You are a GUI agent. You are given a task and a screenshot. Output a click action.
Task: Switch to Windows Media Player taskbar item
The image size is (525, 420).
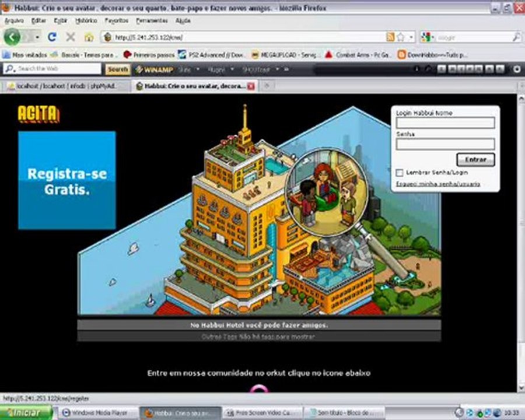coord(99,412)
